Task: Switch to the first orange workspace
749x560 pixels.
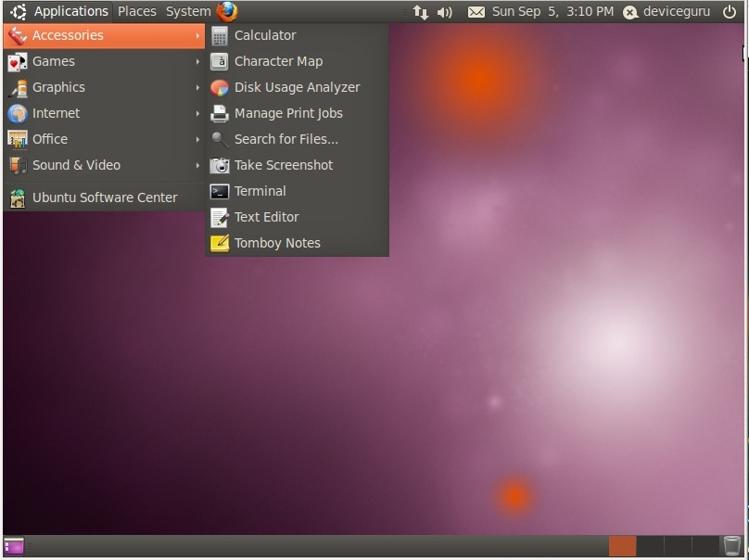Action: pyautogui.click(x=622, y=546)
